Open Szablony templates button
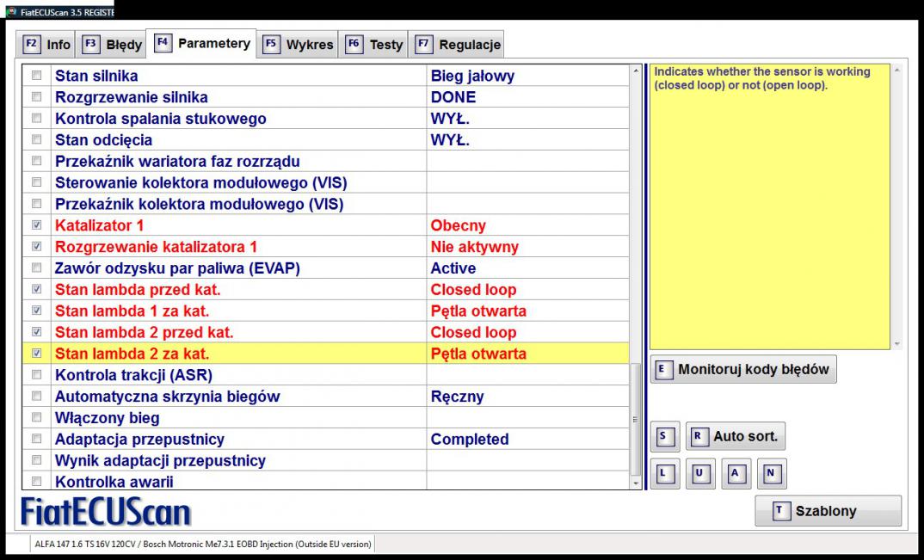 click(828, 511)
